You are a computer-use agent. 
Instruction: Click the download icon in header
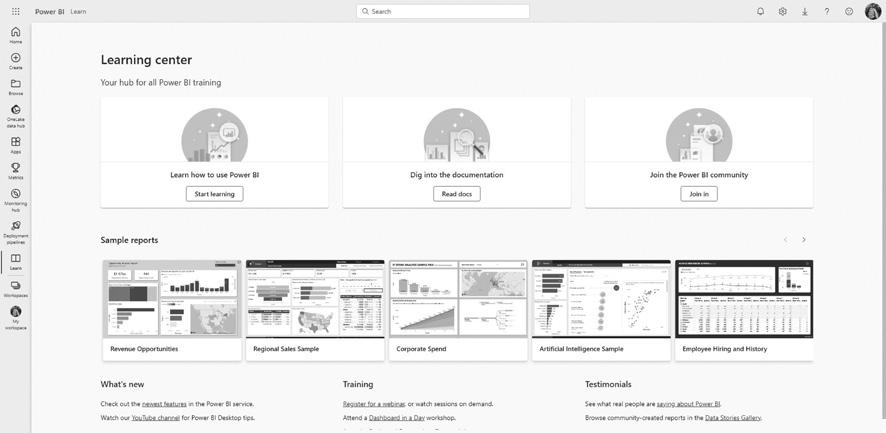coord(804,11)
